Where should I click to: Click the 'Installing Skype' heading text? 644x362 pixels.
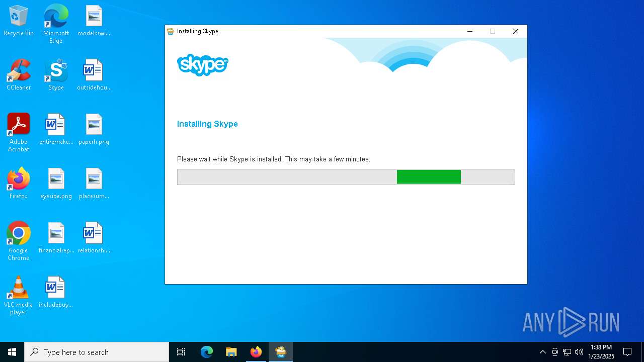[x=207, y=124]
